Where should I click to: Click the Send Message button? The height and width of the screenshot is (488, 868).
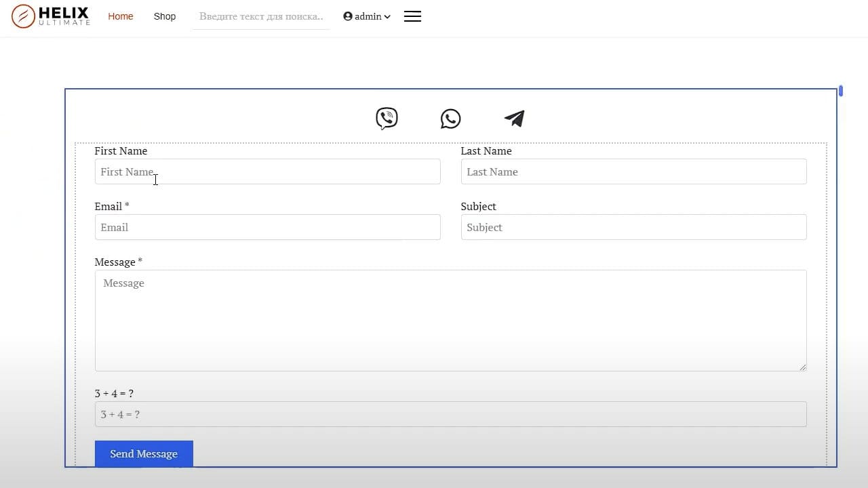coord(144,454)
